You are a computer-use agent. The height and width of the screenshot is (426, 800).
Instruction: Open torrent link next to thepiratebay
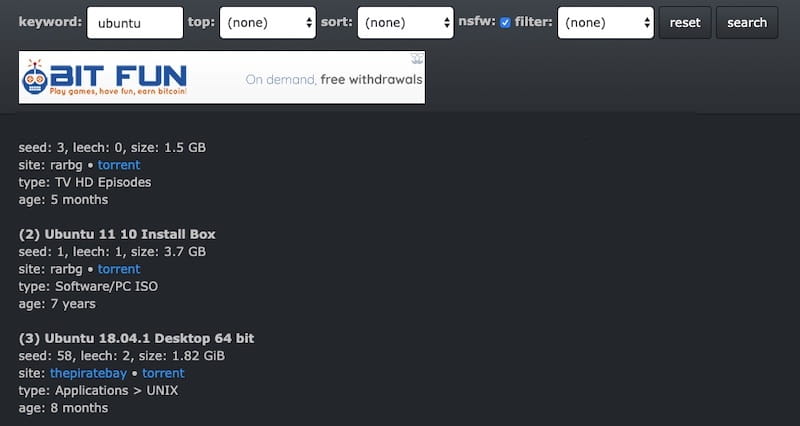[163, 373]
